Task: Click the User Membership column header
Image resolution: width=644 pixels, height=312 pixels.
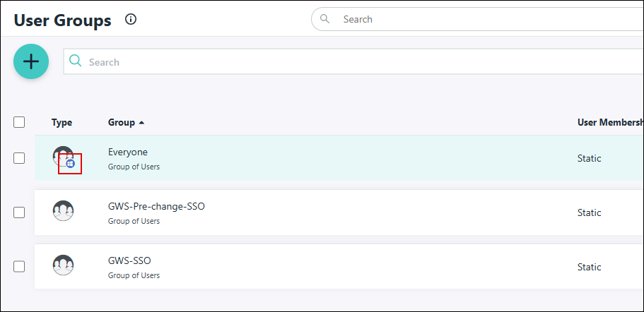Action: pyautogui.click(x=609, y=123)
